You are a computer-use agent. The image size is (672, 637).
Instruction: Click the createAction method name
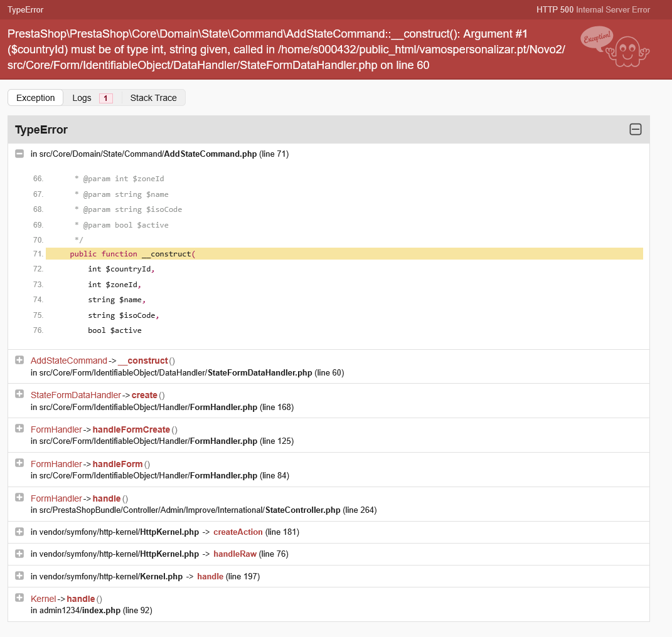[x=238, y=532]
